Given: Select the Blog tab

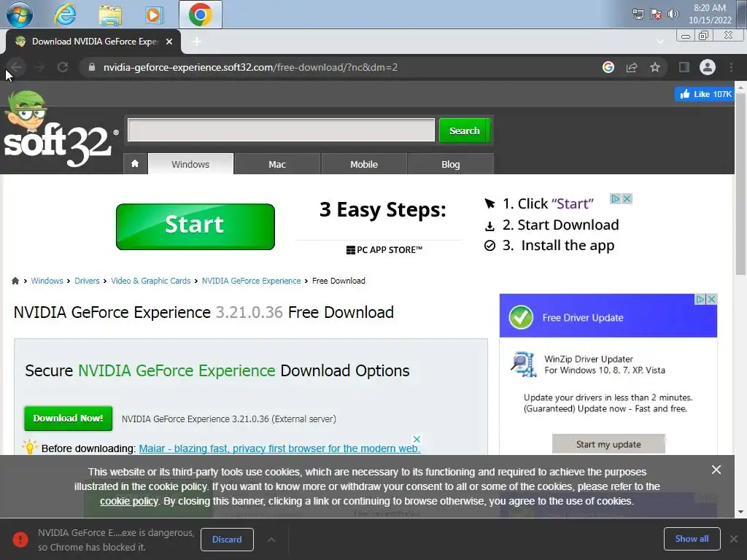Looking at the screenshot, I should (x=451, y=164).
